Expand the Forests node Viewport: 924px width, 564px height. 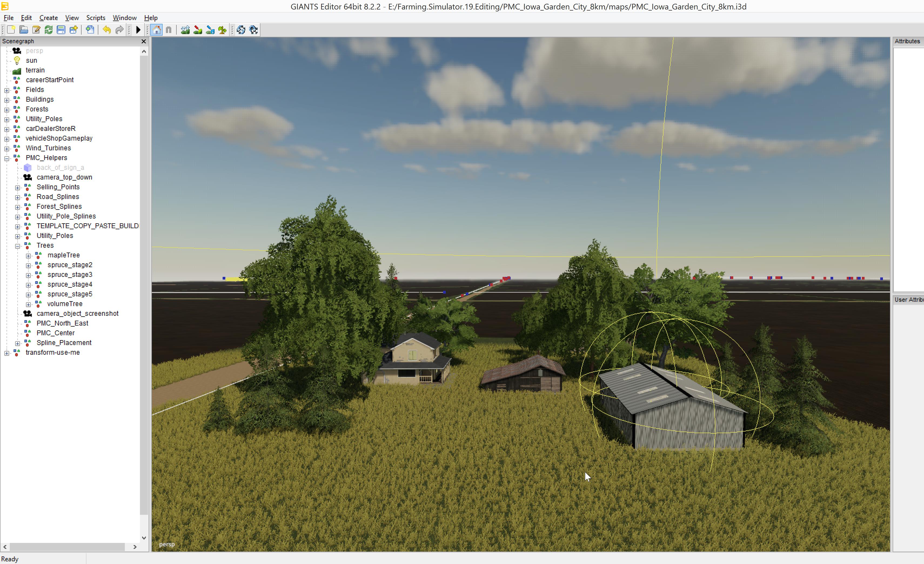coord(7,110)
